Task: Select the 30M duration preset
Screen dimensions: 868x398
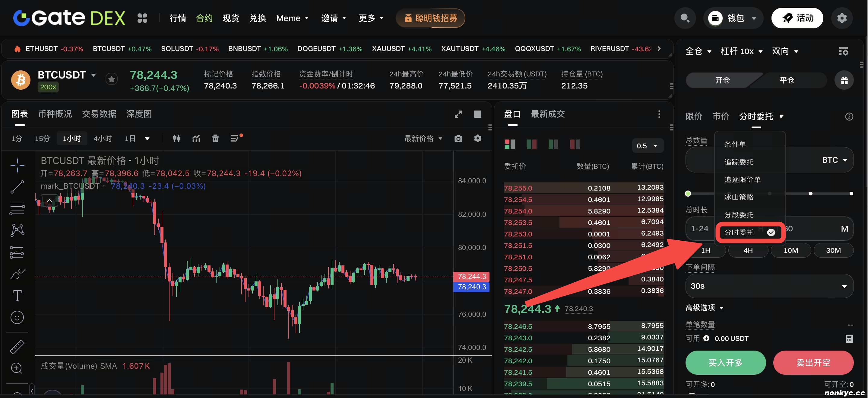Action: pyautogui.click(x=833, y=250)
